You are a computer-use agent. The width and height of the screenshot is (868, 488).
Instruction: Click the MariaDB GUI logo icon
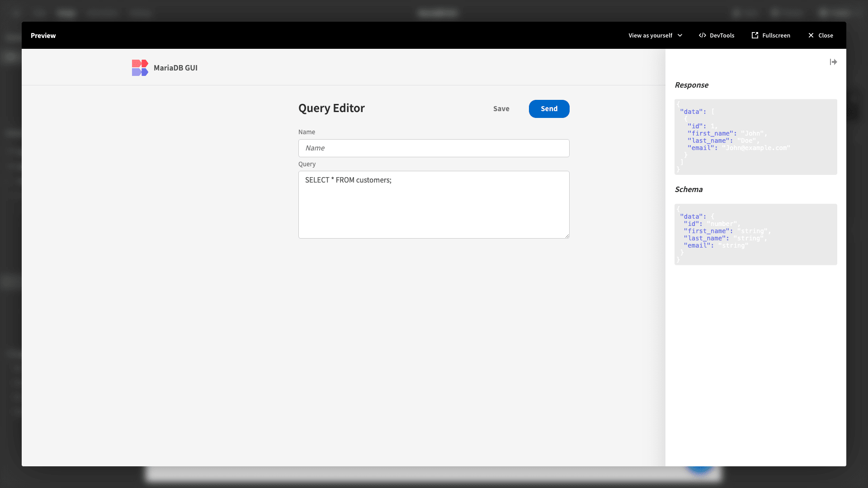click(140, 68)
